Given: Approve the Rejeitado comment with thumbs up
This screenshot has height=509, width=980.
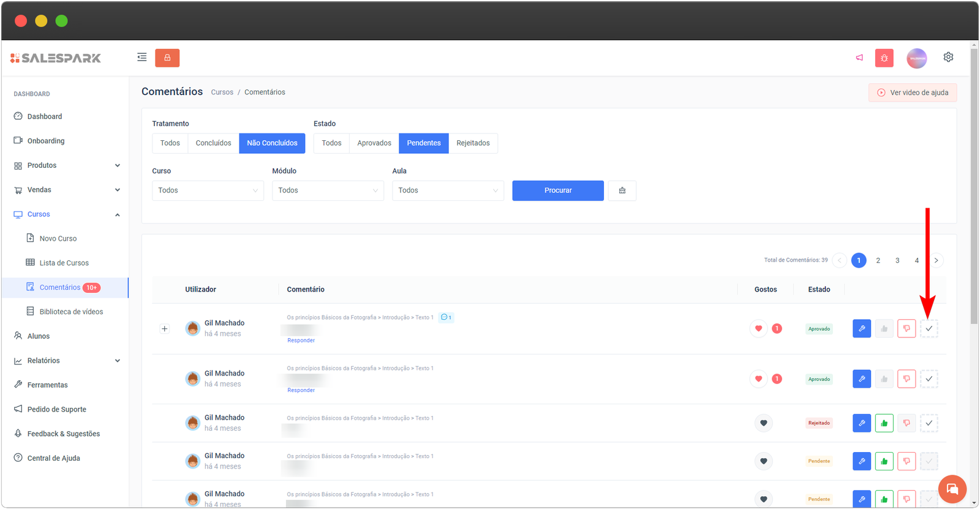Looking at the screenshot, I should [884, 423].
